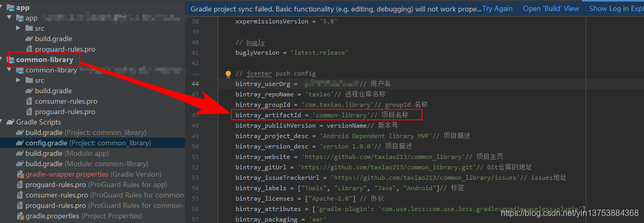Image resolution: width=644 pixels, height=223 pixels.
Task: Collapse the nested app folder node
Action: 9,18
